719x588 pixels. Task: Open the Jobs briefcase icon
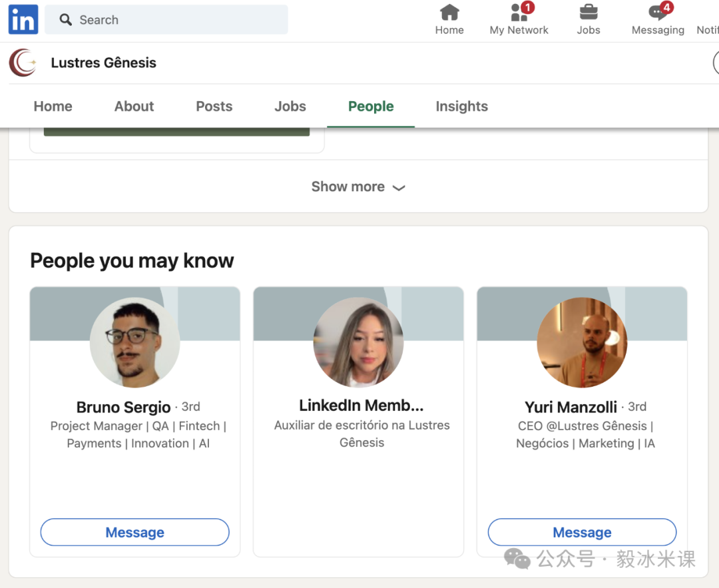pyautogui.click(x=589, y=13)
